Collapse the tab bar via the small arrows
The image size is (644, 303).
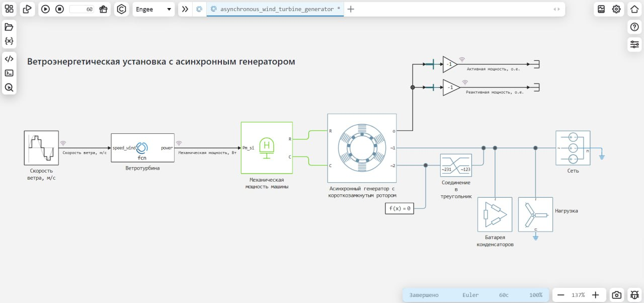click(557, 9)
